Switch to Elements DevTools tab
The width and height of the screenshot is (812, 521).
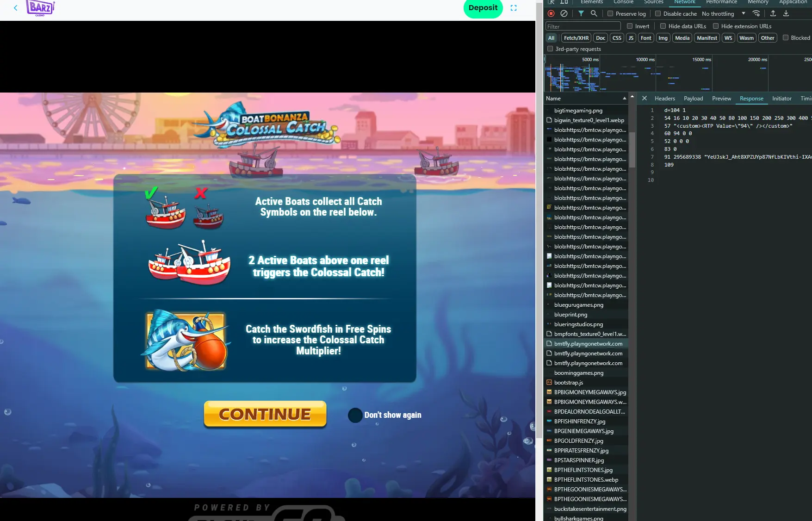pyautogui.click(x=592, y=2)
